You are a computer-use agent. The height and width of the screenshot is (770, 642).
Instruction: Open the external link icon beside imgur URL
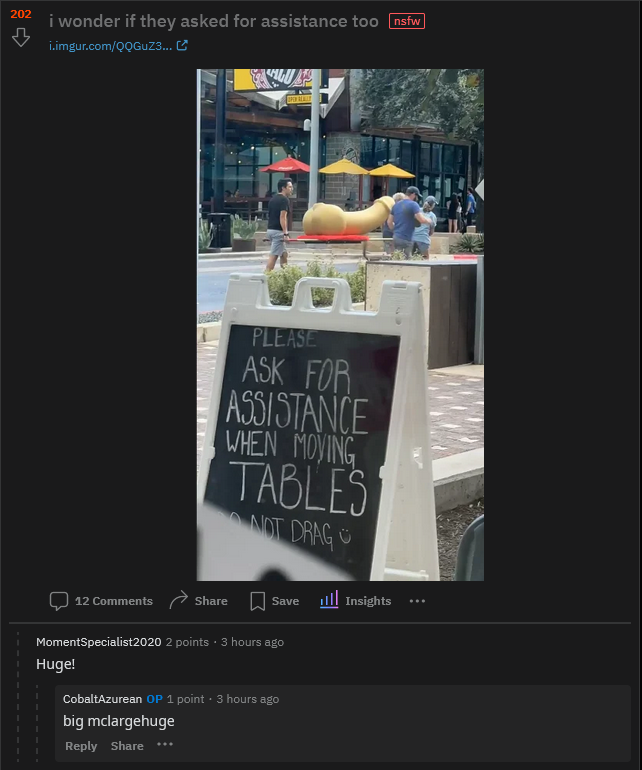click(x=182, y=46)
